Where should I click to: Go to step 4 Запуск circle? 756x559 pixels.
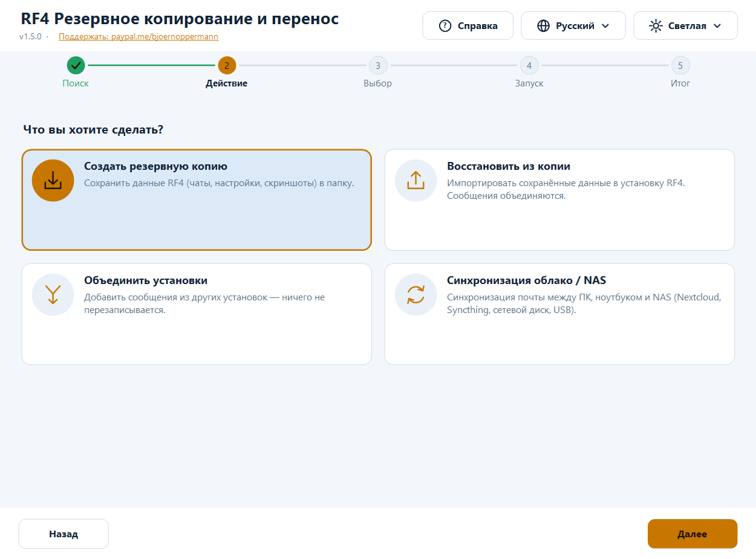[x=529, y=65]
